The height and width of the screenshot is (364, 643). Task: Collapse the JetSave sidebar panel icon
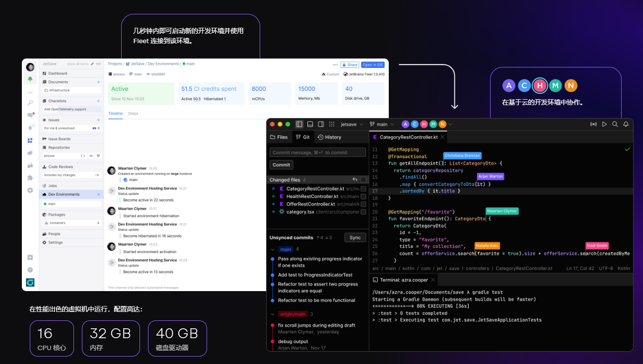(x=98, y=64)
